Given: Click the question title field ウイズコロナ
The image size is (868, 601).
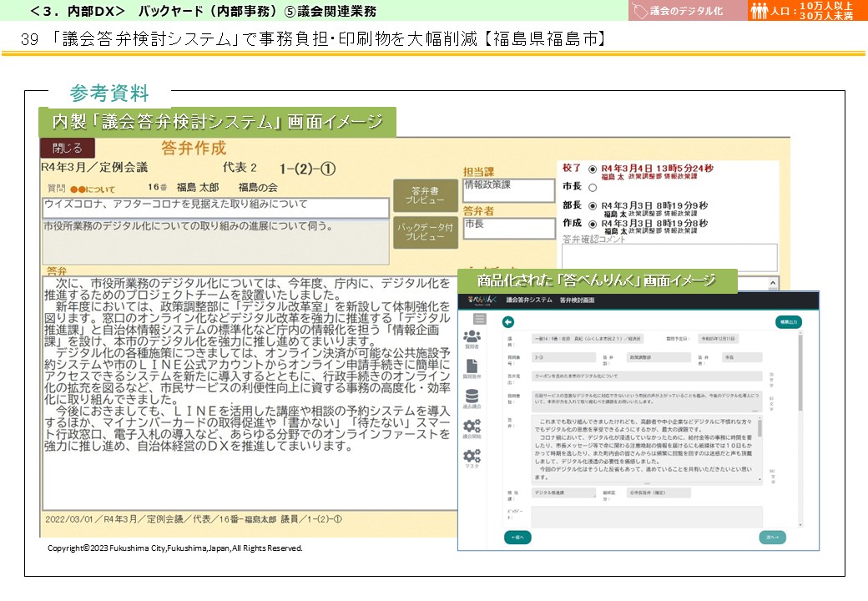Looking at the screenshot, I should click(x=216, y=208).
